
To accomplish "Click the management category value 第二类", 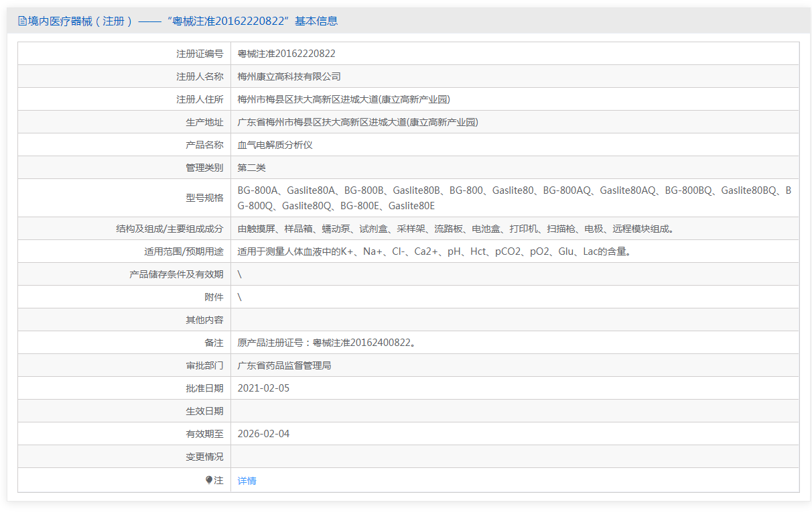I will click(251, 168).
